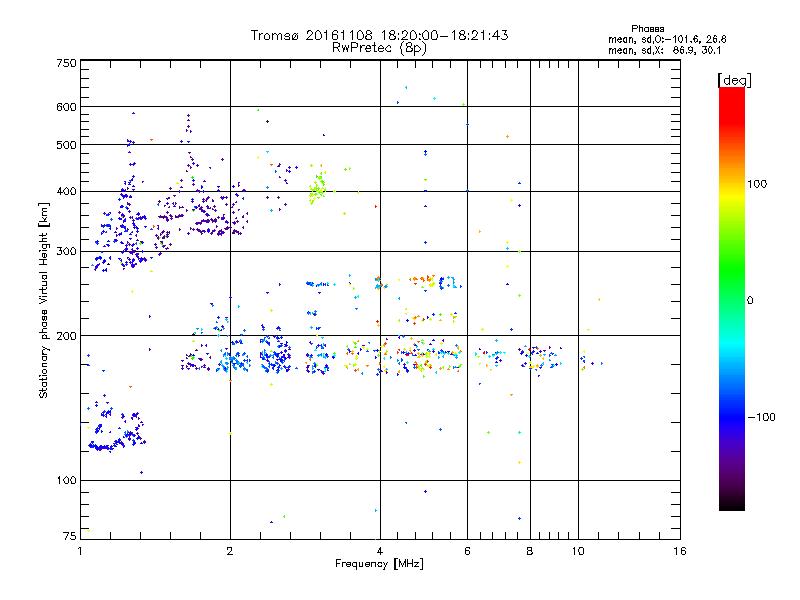The width and height of the screenshot is (800, 600).
Task: Click the x-axis tick label '8'
Action: 530,551
